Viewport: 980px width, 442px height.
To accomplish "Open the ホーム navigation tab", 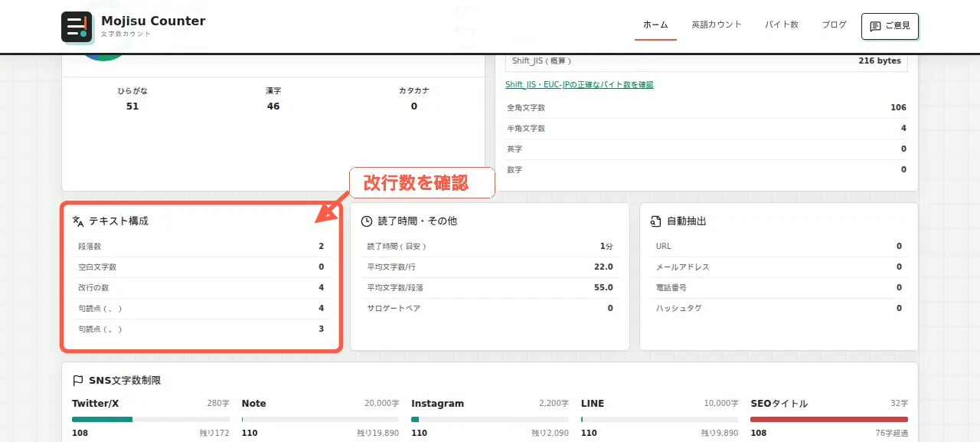I will point(655,25).
